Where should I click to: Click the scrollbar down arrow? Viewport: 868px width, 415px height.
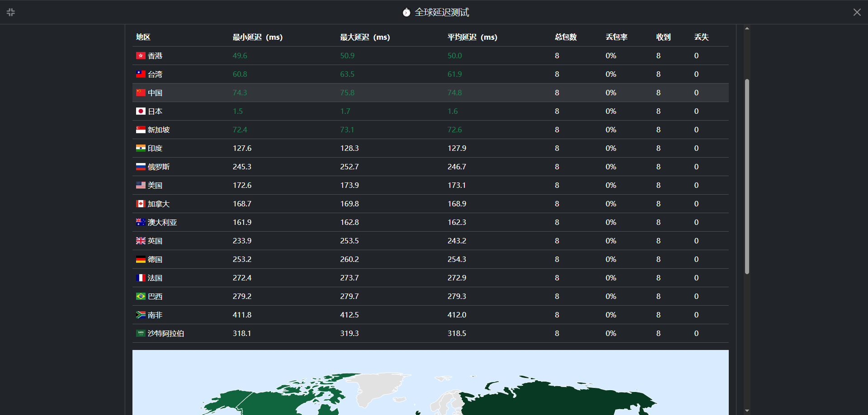[x=747, y=410]
